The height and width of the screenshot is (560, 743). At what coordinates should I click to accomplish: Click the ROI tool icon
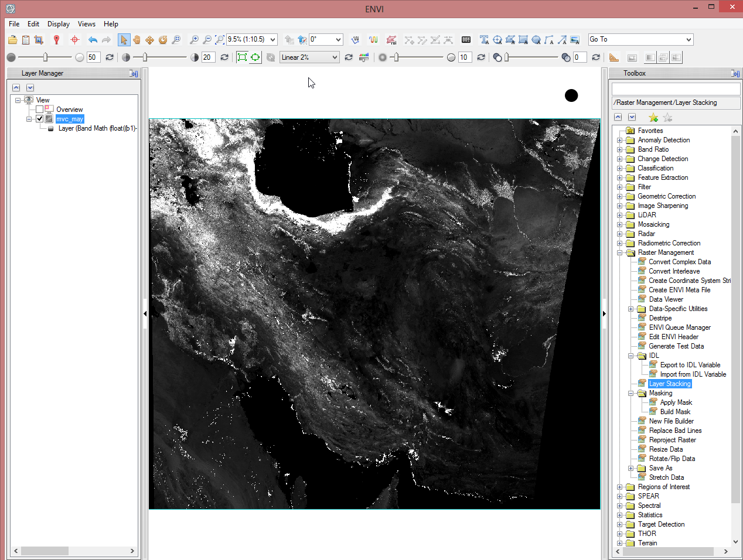point(391,40)
